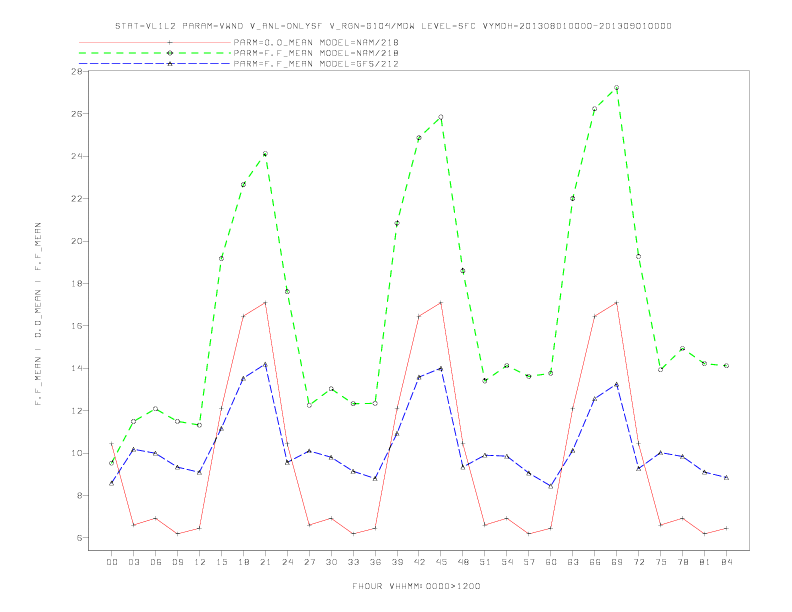Click y-axis tick value 8
Viewport: 792px width, 612px height.
click(79, 495)
